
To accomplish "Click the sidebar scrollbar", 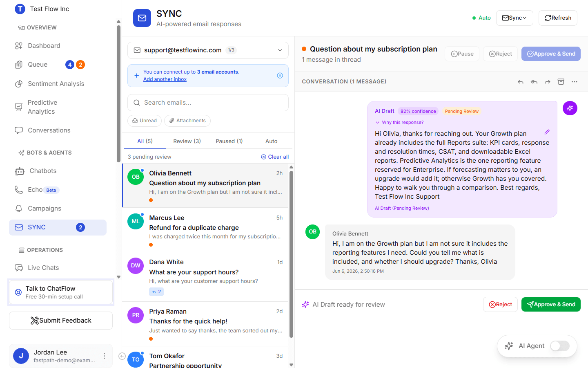I will [x=118, y=94].
